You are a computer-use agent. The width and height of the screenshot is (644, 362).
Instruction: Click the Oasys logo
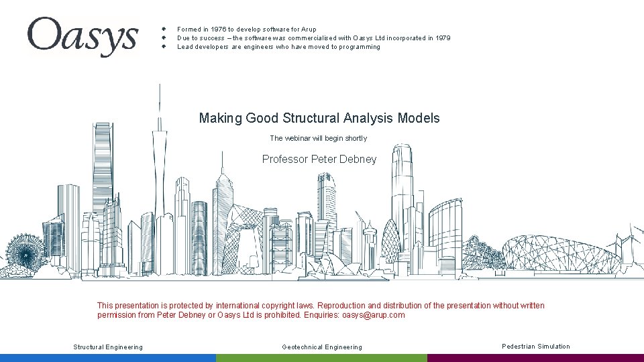click(83, 36)
